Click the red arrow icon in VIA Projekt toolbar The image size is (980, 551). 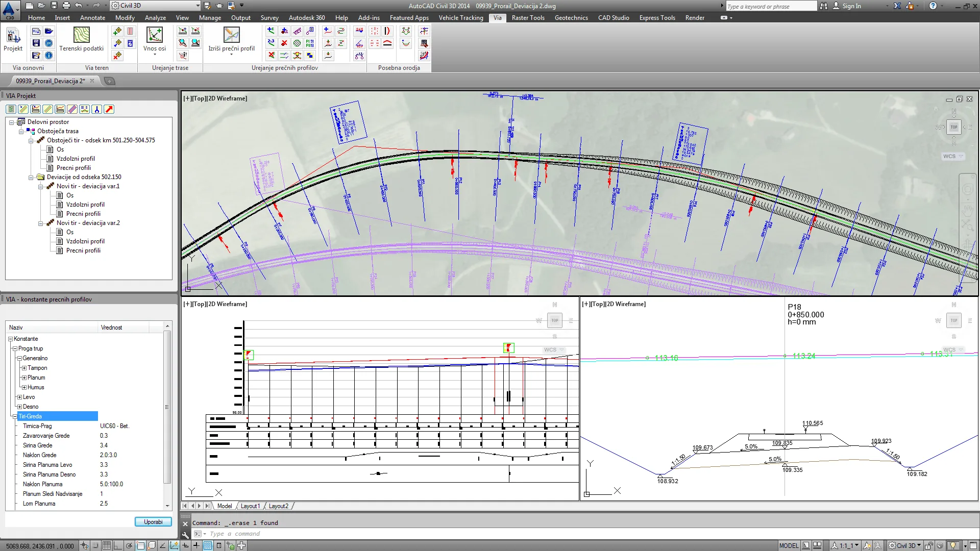click(109, 109)
